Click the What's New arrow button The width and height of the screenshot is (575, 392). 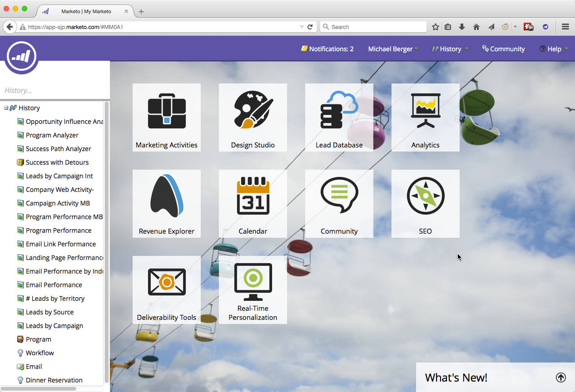560,377
